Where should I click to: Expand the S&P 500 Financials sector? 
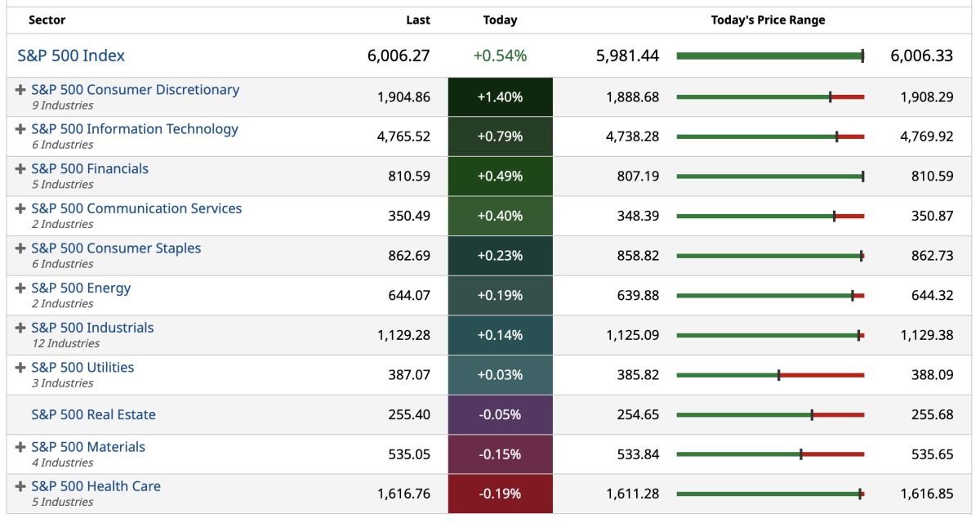click(x=20, y=169)
